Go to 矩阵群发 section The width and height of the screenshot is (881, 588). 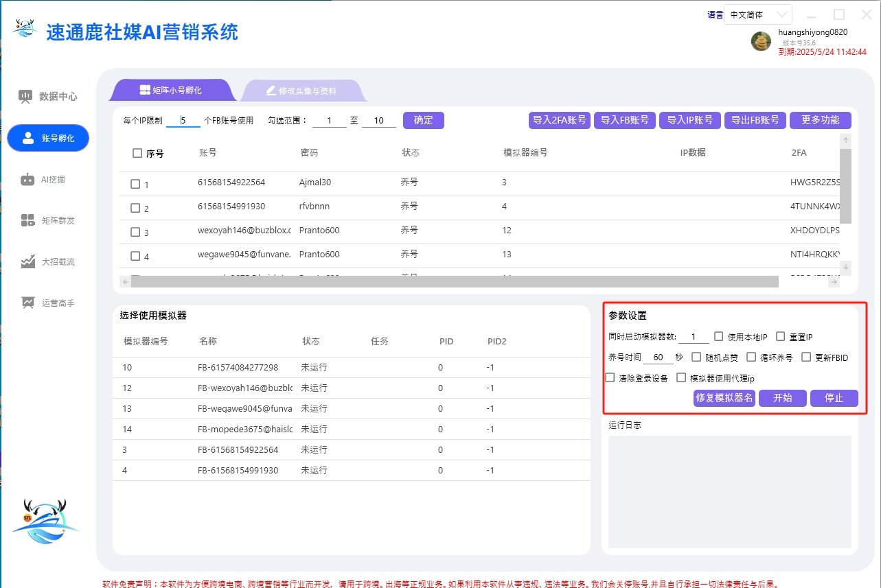point(48,220)
